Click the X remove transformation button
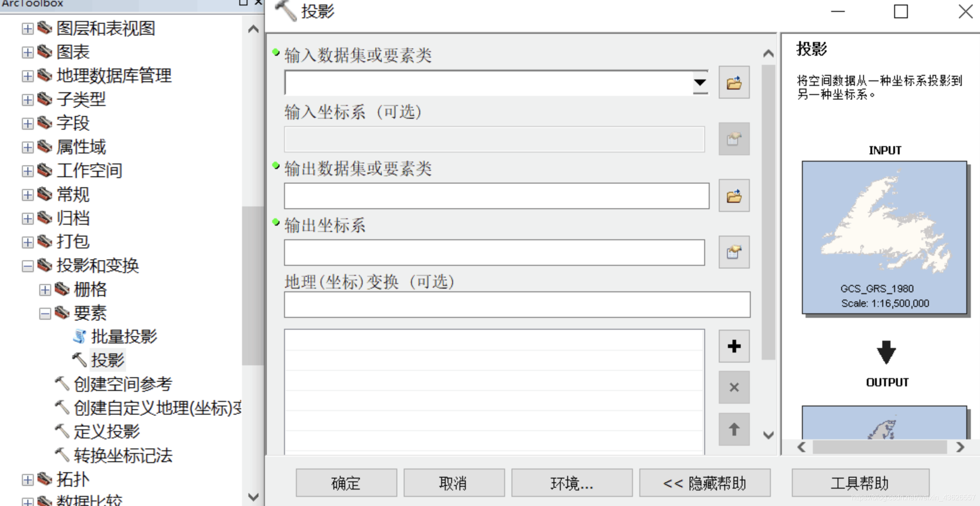 [733, 387]
